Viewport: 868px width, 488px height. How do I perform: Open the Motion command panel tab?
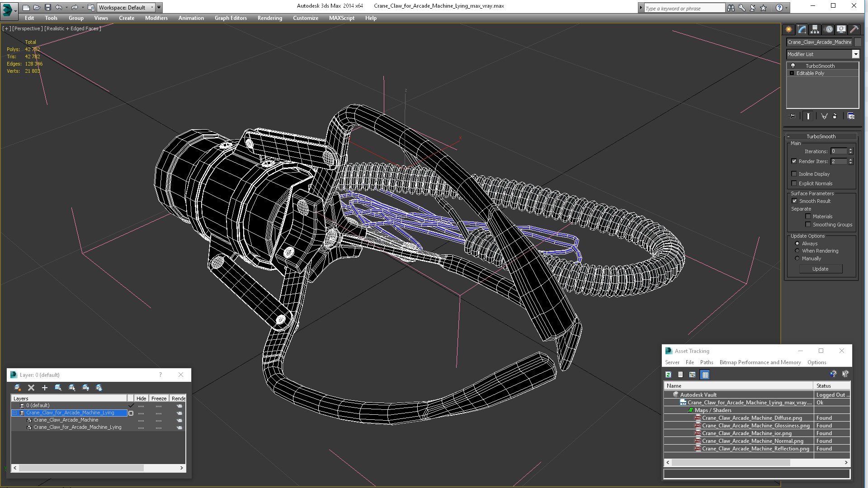tap(828, 29)
